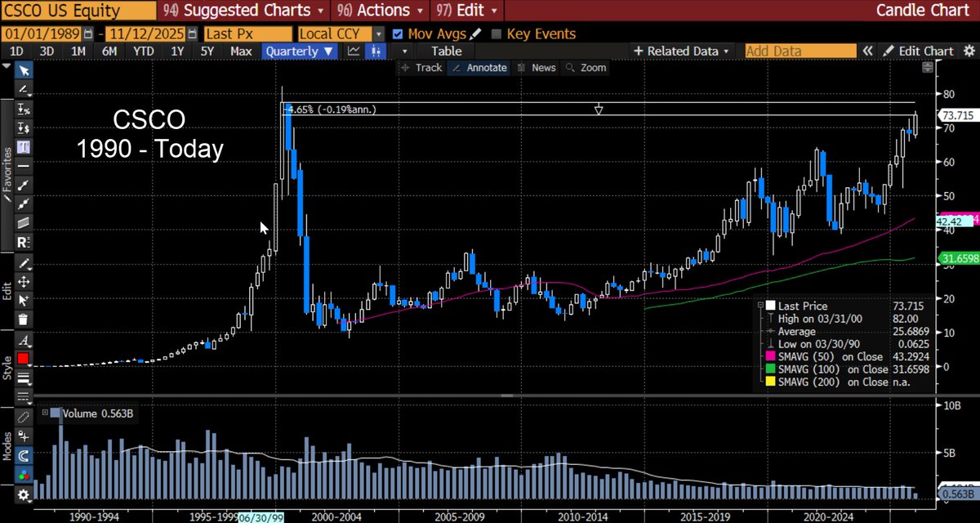Open the Quarterly periodicity dropdown
Screen dimensions: 980x523
click(299, 51)
